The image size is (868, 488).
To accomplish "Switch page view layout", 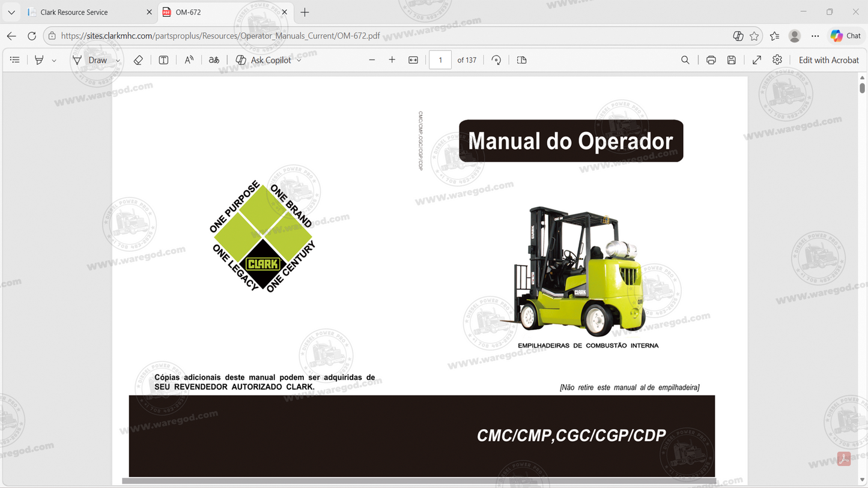I will pyautogui.click(x=521, y=60).
